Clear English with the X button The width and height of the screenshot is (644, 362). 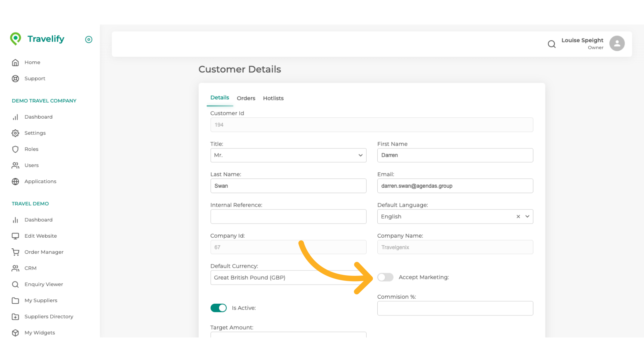point(518,217)
